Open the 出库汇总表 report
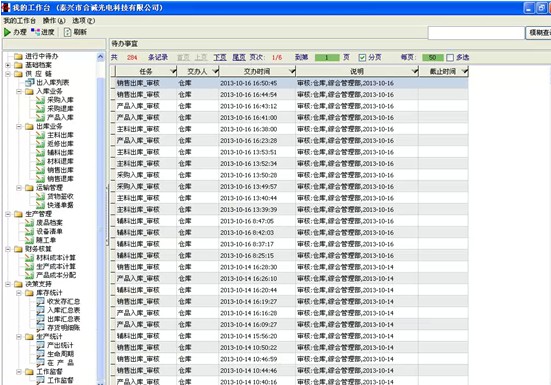 click(64, 319)
